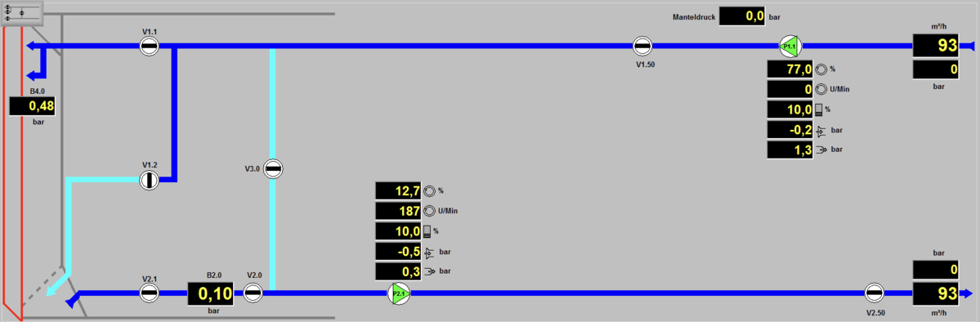This screenshot has width=980, height=322.
Task: Select B4.0 pressure reading 0,48
Action: tap(32, 105)
